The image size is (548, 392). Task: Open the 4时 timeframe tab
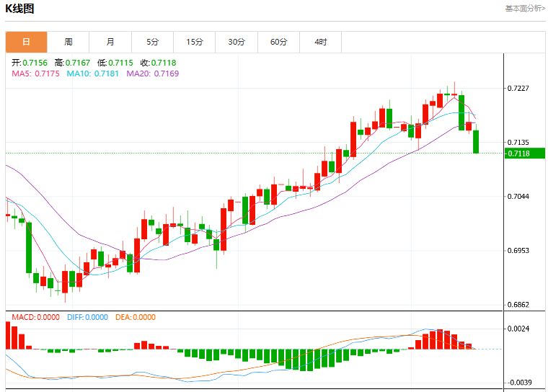pyautogui.click(x=320, y=43)
